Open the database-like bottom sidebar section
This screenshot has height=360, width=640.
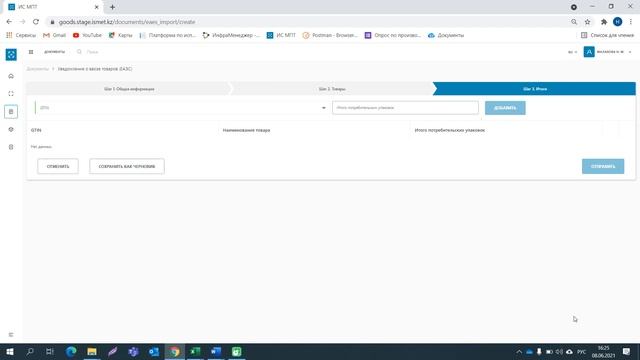coord(11,147)
